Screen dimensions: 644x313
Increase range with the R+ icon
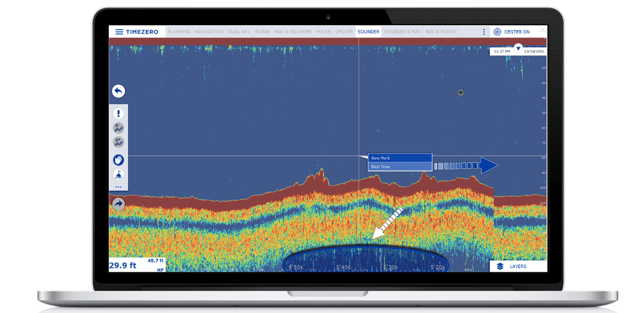pyautogui.click(x=118, y=143)
